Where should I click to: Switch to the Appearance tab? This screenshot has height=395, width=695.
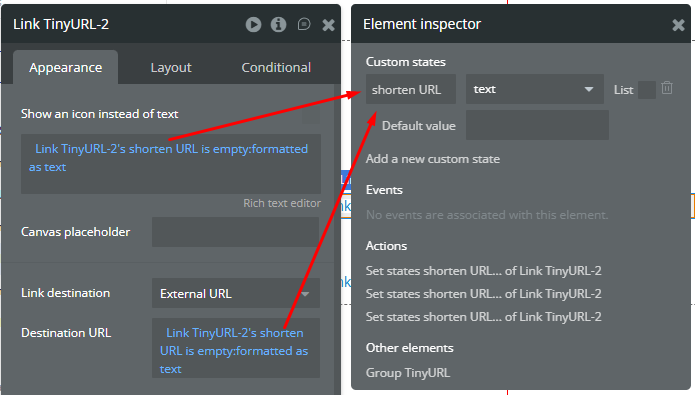click(x=66, y=67)
